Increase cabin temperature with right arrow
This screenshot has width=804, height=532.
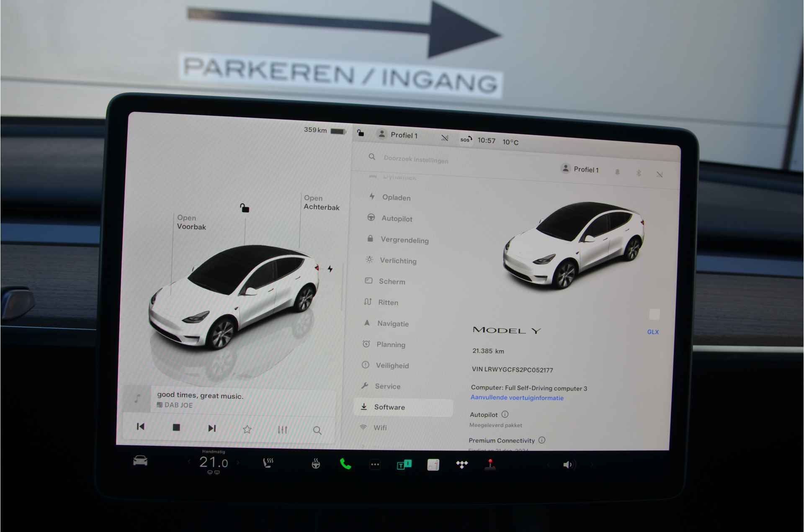[238, 463]
